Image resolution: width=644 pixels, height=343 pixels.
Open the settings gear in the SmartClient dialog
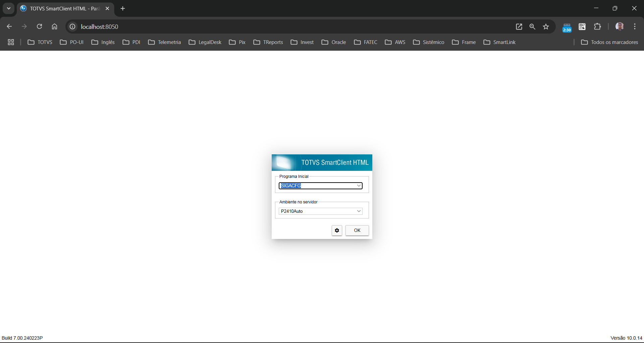(x=337, y=230)
